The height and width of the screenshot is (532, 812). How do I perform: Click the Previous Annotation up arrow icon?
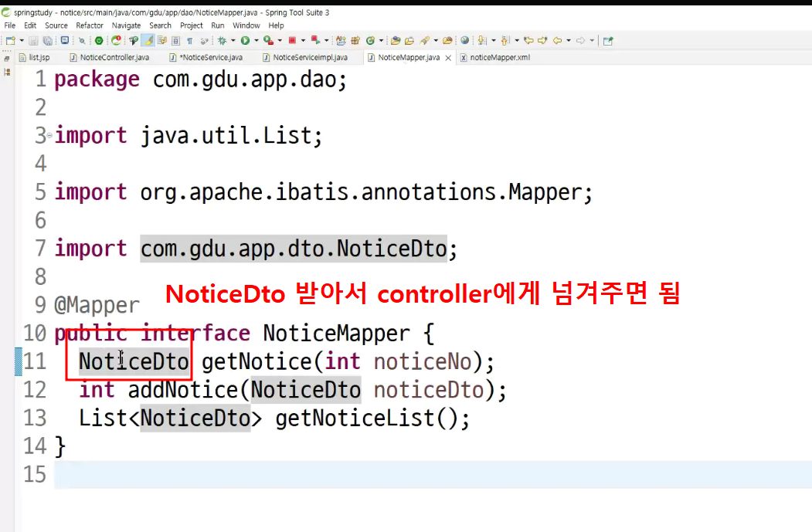point(505,40)
